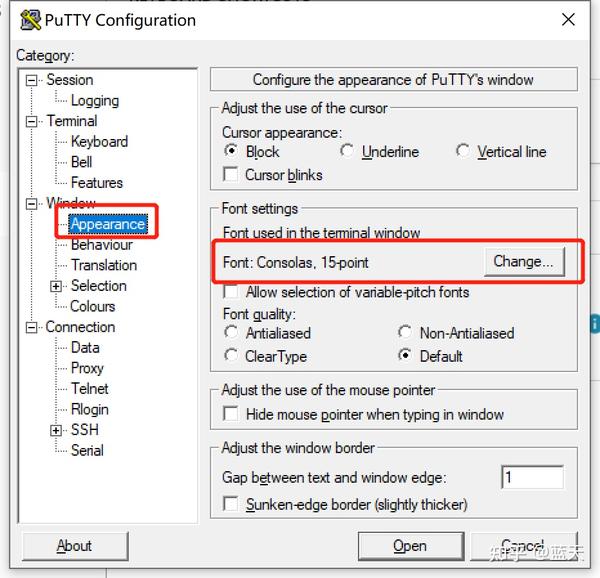The height and width of the screenshot is (578, 600).
Task: Tick Sunken-edge border checkbox
Action: [x=231, y=503]
